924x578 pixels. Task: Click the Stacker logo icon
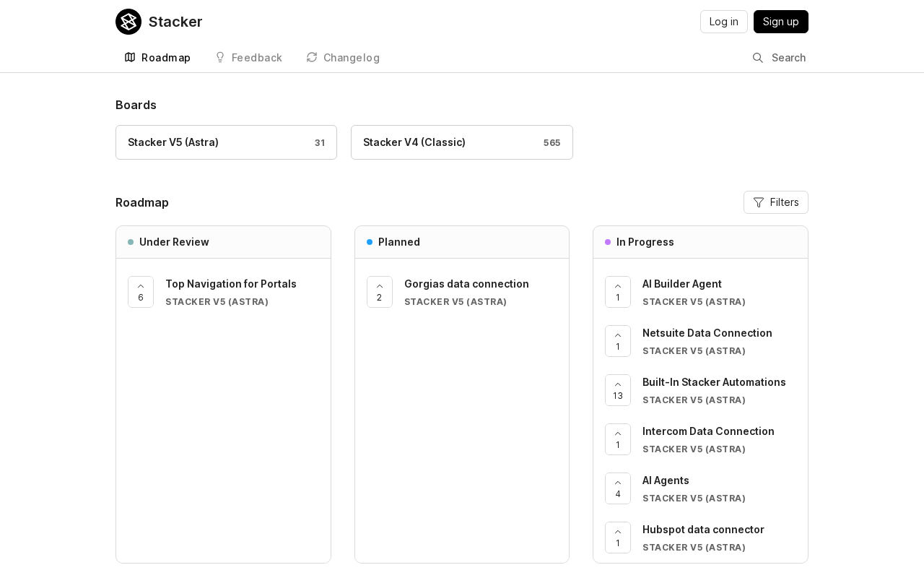128,22
